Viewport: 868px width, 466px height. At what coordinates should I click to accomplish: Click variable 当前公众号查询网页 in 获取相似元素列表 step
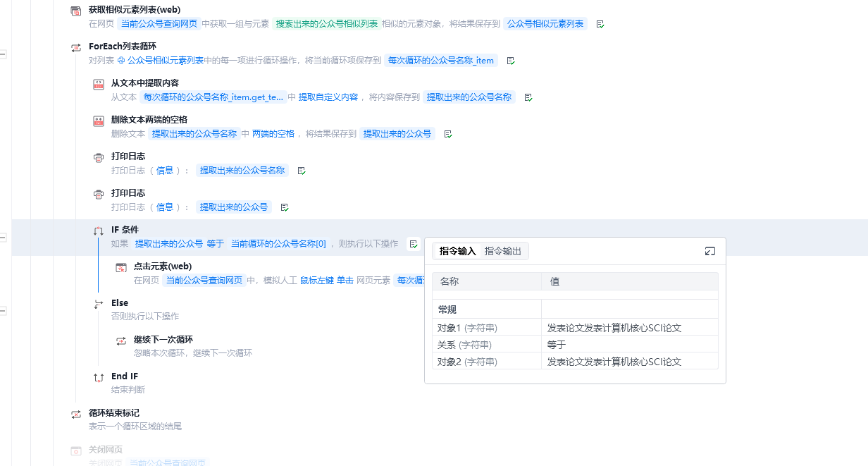point(159,24)
